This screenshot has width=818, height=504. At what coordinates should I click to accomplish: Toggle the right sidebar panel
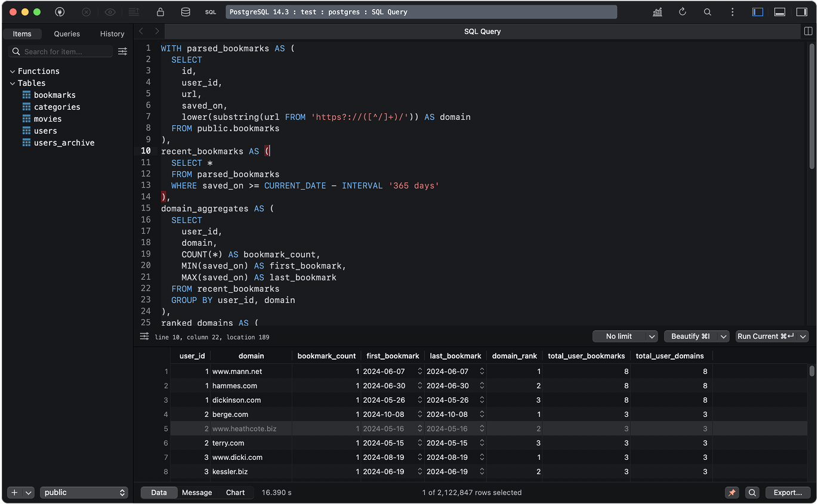(801, 12)
